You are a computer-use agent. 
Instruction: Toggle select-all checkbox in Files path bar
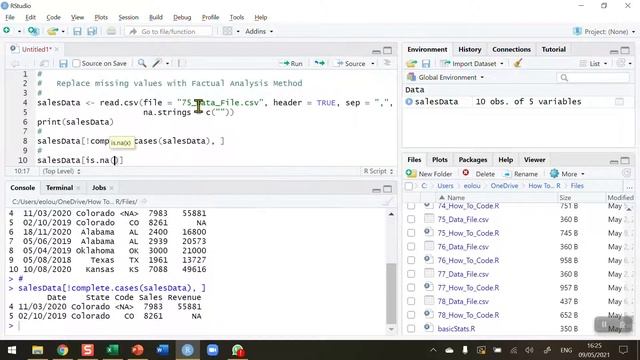[409, 186]
